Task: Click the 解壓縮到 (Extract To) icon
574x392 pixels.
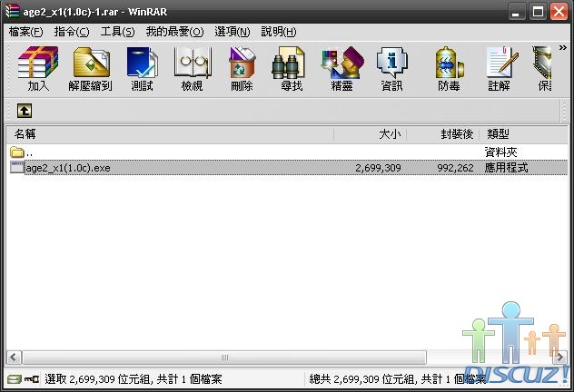Action: tap(91, 69)
